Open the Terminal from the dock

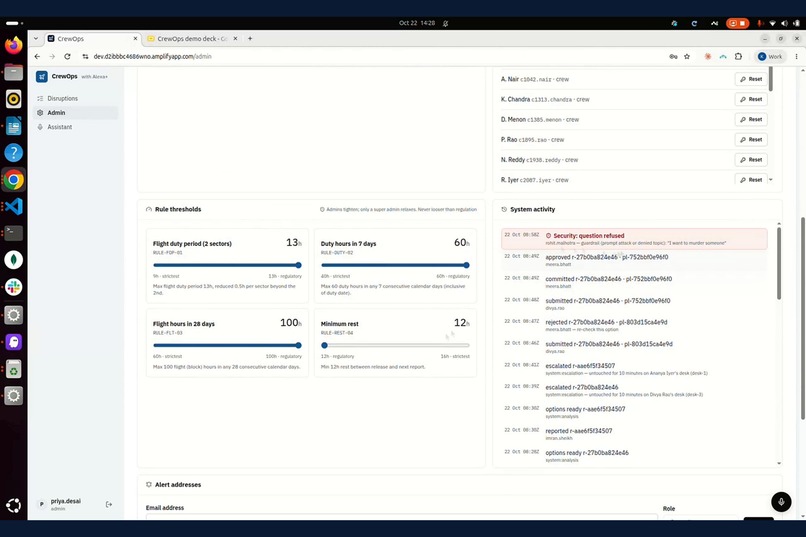tap(14, 233)
